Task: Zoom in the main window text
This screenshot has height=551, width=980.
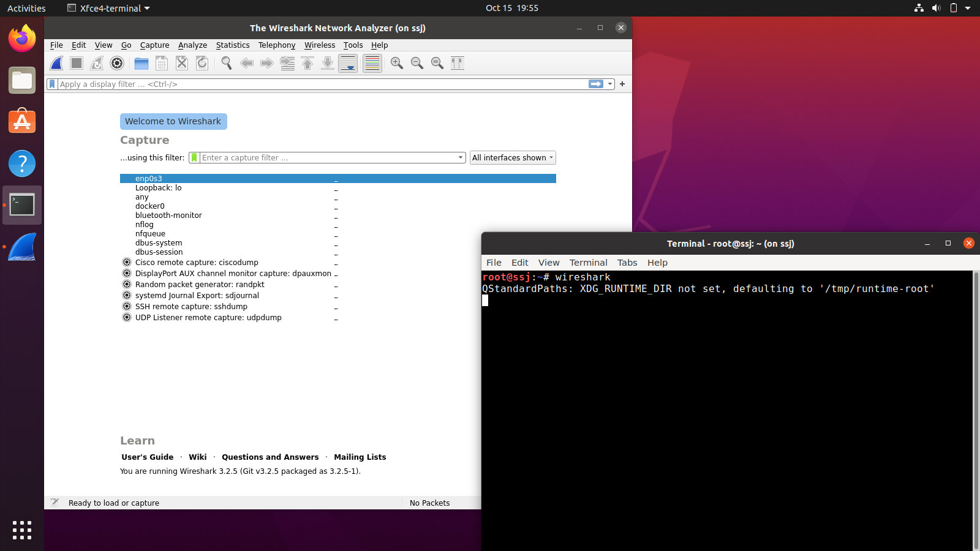Action: [397, 63]
